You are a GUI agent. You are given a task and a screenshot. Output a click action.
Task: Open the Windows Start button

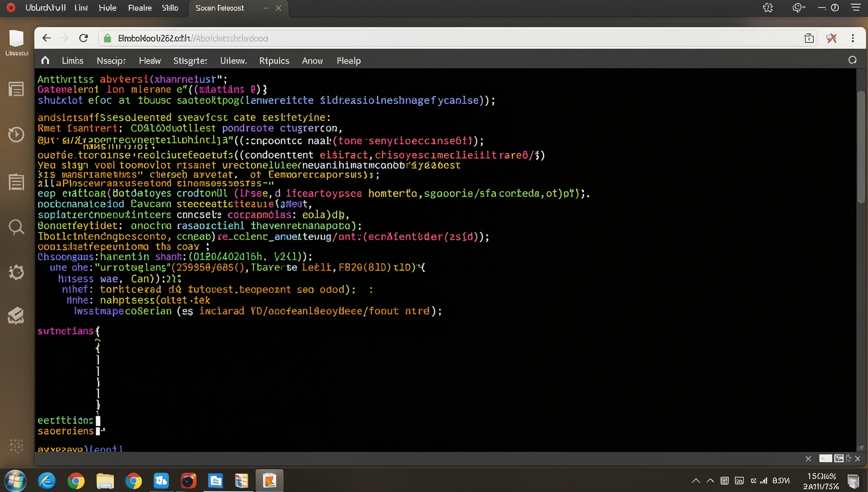[15, 481]
